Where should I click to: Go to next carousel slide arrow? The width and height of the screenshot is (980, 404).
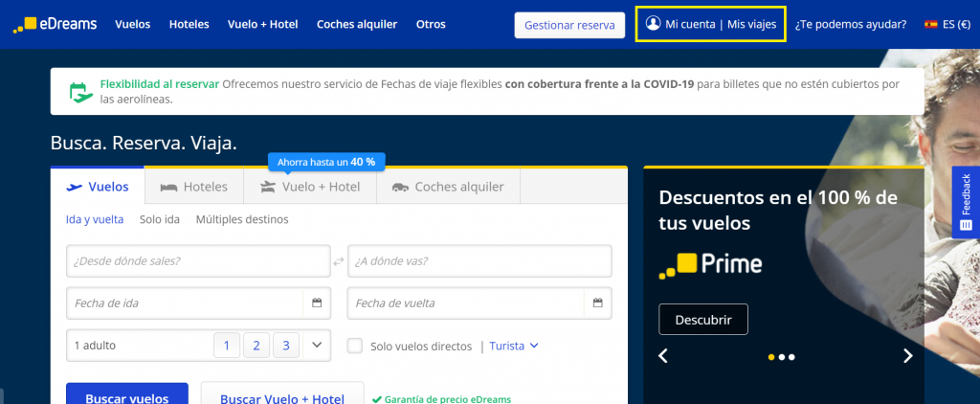pos(907,356)
